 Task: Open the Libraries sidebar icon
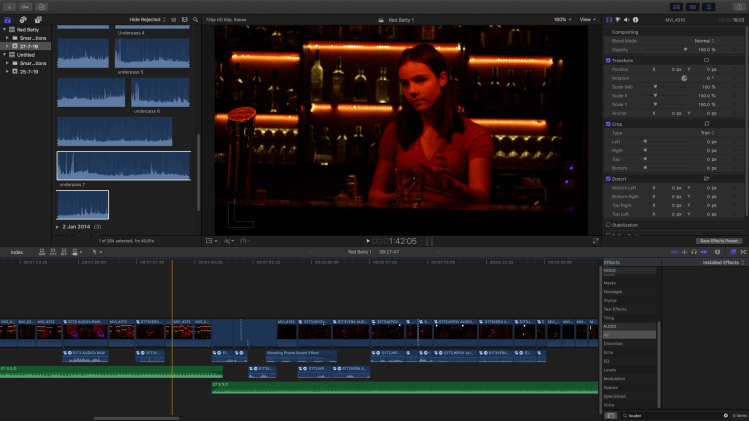pos(8,19)
